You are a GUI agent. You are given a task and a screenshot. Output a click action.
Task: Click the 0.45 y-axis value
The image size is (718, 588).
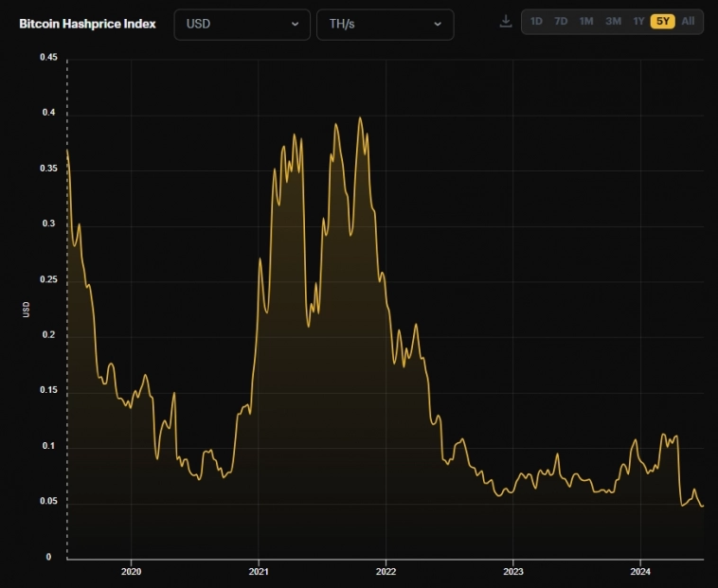pos(47,58)
